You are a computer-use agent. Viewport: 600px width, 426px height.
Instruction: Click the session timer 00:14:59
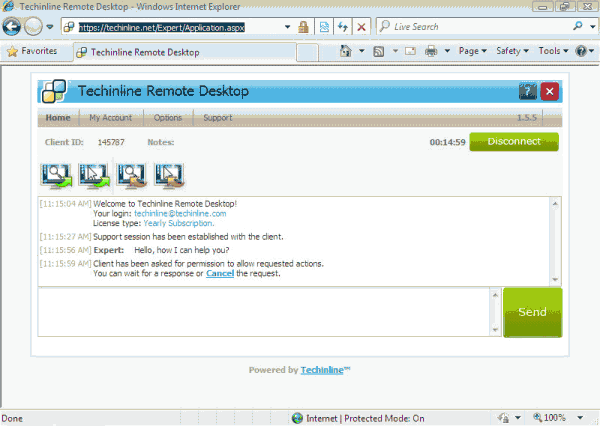[x=447, y=142]
